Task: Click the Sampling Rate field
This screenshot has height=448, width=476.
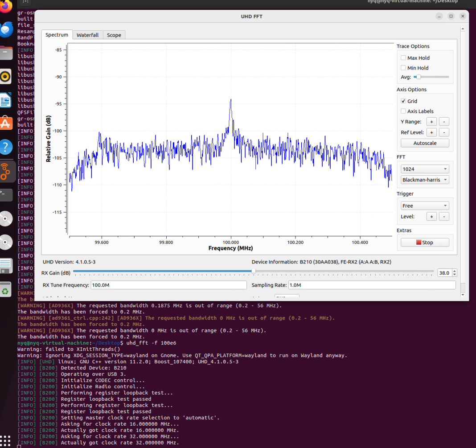Action: [x=372, y=285]
